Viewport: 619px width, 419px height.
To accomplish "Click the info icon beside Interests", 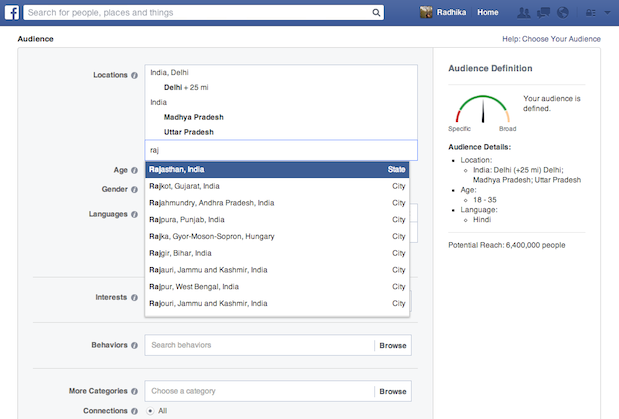I will click(134, 297).
